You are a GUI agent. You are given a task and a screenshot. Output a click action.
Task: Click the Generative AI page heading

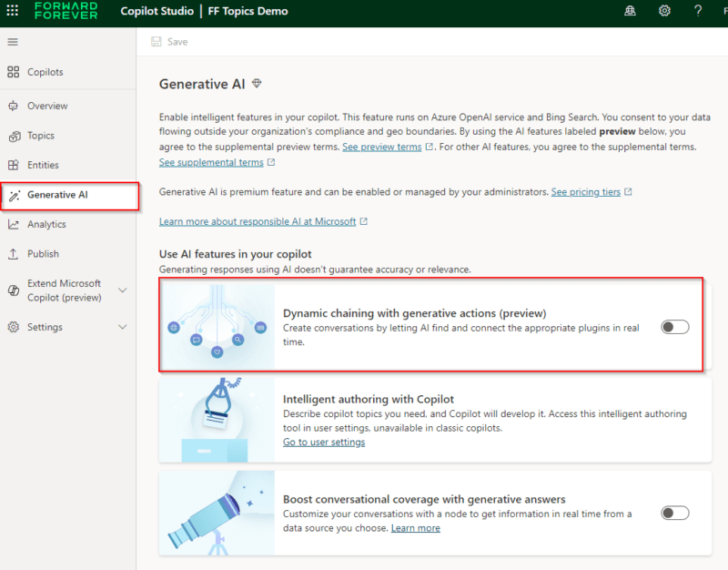tap(202, 84)
